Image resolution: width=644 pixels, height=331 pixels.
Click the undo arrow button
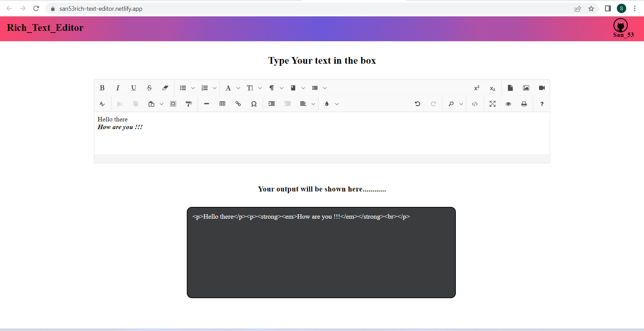pyautogui.click(x=417, y=104)
